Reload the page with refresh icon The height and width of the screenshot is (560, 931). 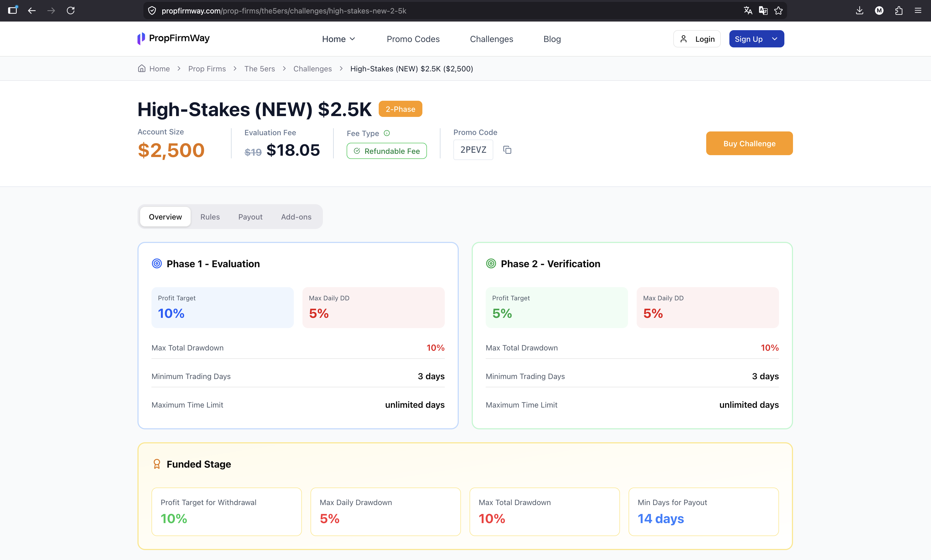pos(71,11)
